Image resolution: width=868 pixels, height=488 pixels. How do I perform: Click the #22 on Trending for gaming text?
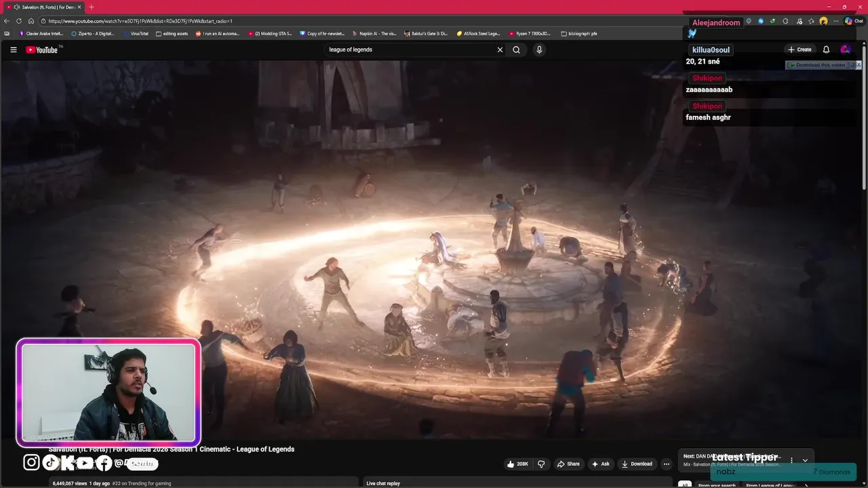coord(141,483)
